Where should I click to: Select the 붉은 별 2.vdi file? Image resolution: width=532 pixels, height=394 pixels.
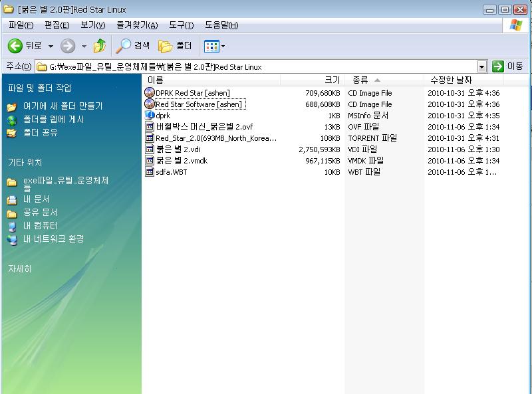point(177,149)
